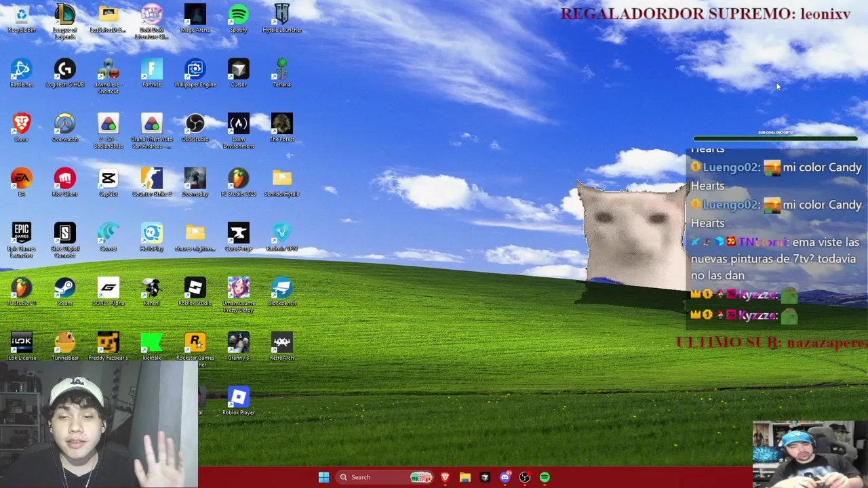Open the Radmin VPN shortcut
Viewport: 868px width, 488px height.
coord(282,237)
